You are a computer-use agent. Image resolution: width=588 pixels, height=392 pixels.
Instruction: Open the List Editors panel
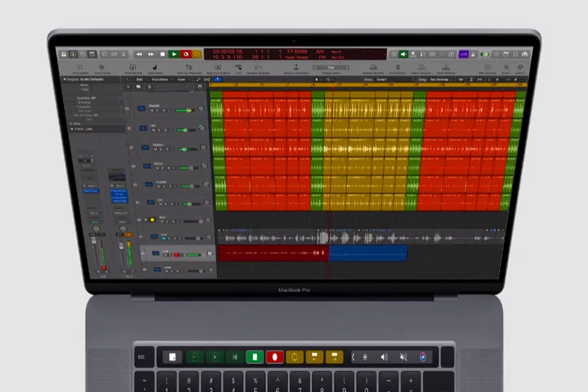click(496, 55)
